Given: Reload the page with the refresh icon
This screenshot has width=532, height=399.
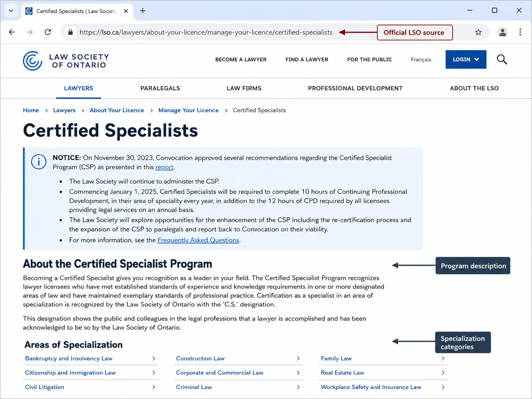Looking at the screenshot, I should pyautogui.click(x=48, y=32).
